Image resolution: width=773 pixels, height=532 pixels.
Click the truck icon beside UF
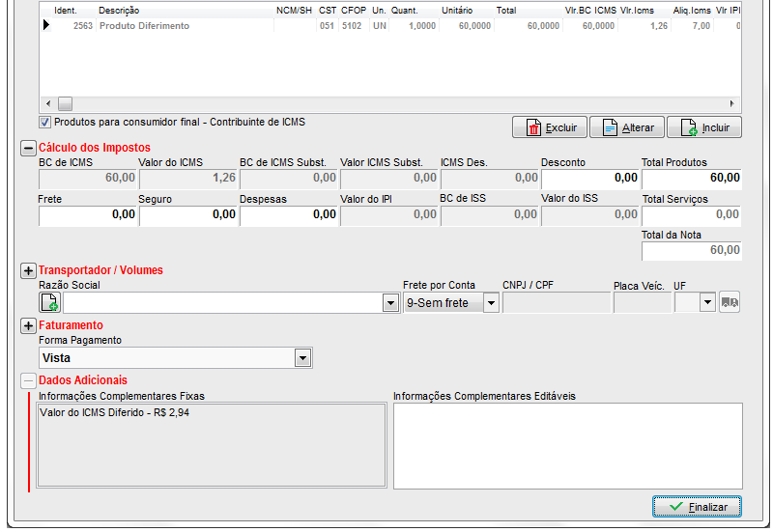pyautogui.click(x=730, y=302)
